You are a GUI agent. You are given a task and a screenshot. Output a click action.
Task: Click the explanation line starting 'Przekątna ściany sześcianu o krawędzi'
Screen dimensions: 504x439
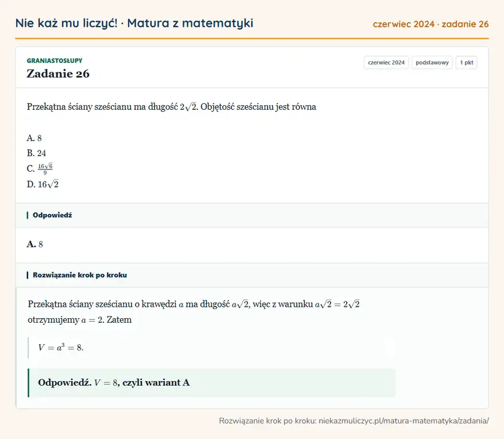click(x=194, y=304)
